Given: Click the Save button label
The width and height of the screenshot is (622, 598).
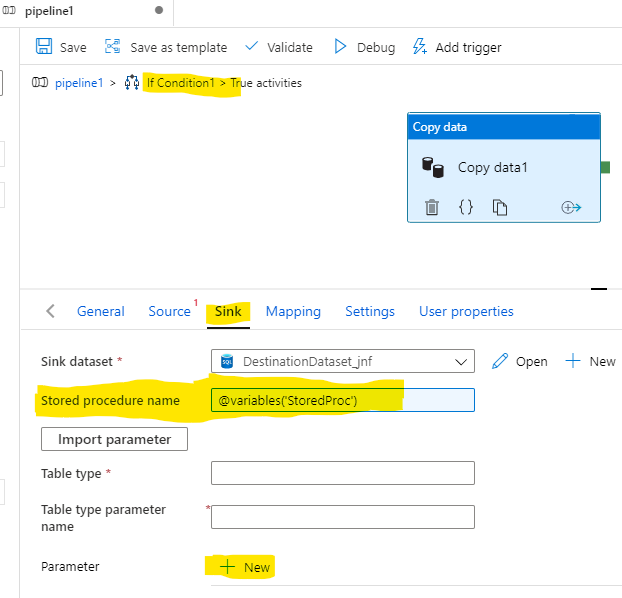Looking at the screenshot, I should 73,48.
